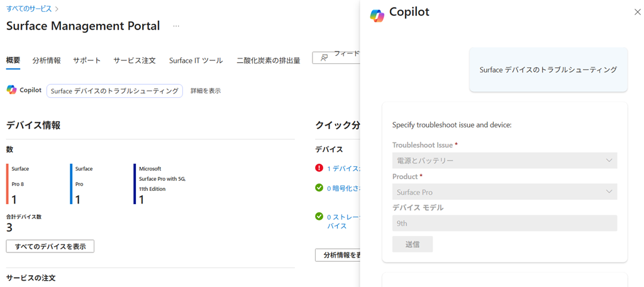Click the feedback person icon
This screenshot has height=287, width=644.
(x=324, y=58)
